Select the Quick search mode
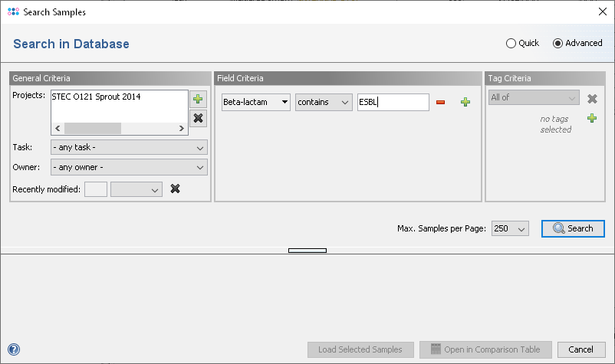 pos(522,43)
